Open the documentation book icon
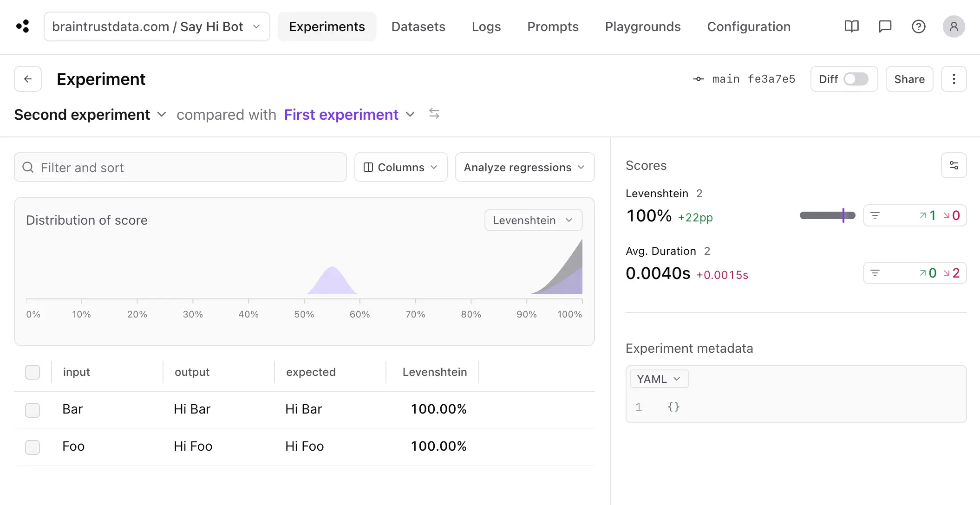The width and height of the screenshot is (980, 505). coord(851,26)
